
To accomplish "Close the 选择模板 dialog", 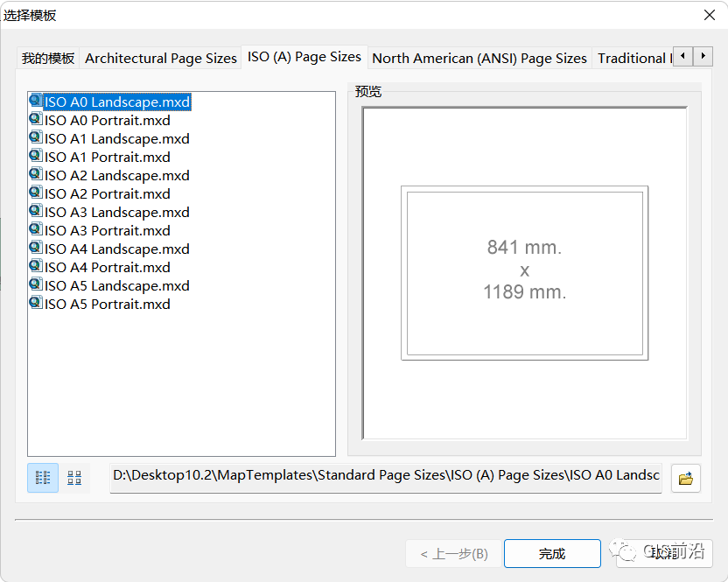I will click(x=709, y=16).
